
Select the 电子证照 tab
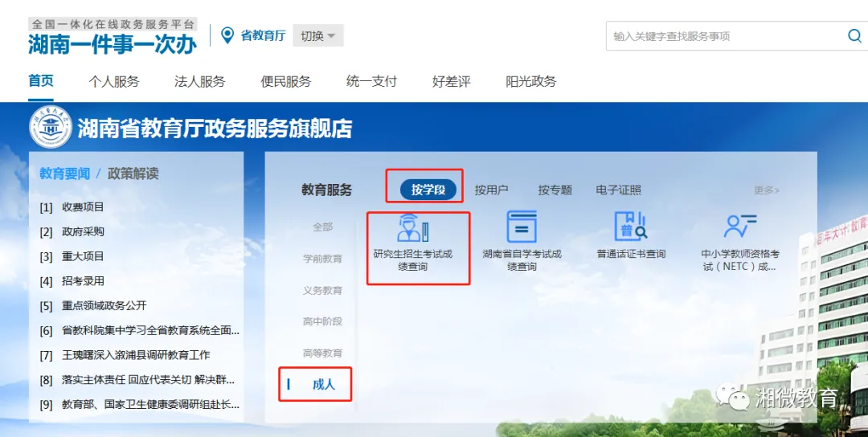tap(618, 190)
